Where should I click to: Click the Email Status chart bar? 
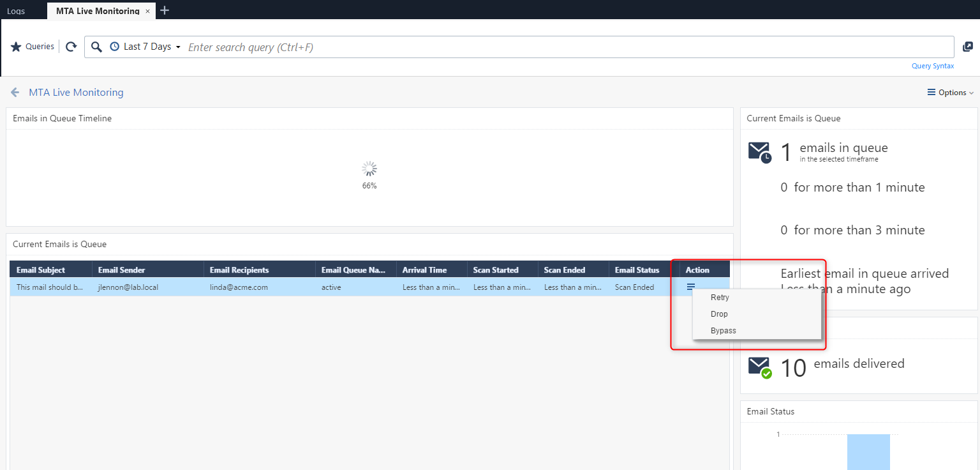tap(868, 452)
